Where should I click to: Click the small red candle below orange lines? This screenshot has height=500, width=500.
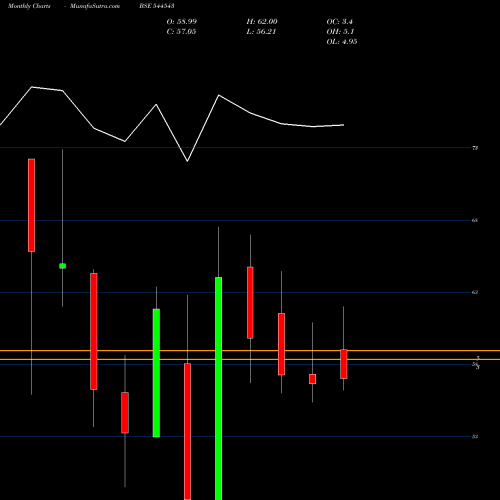pyautogui.click(x=312, y=379)
